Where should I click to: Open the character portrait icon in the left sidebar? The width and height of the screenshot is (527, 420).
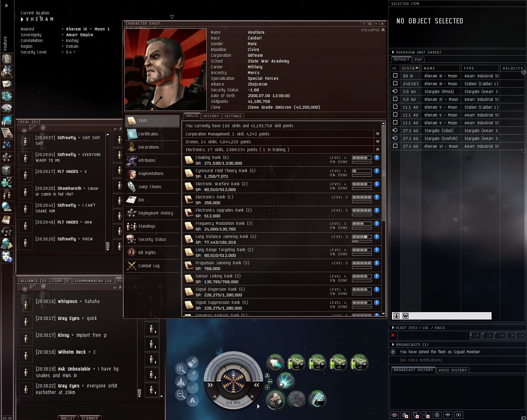click(7, 59)
